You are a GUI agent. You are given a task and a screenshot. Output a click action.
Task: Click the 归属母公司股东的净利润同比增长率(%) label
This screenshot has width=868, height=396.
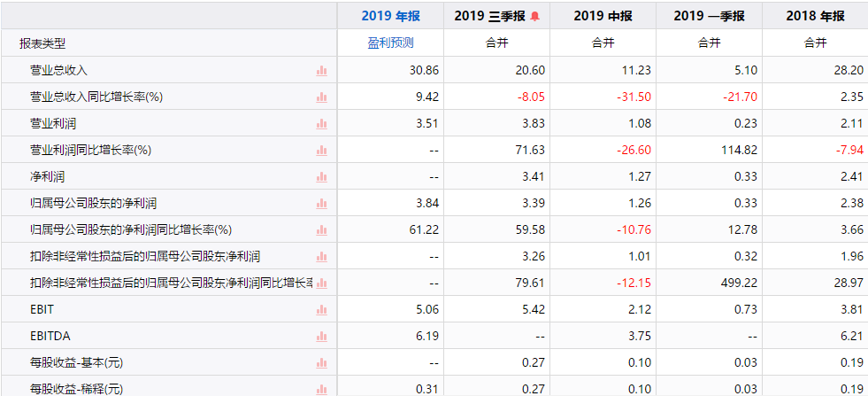[131, 230]
